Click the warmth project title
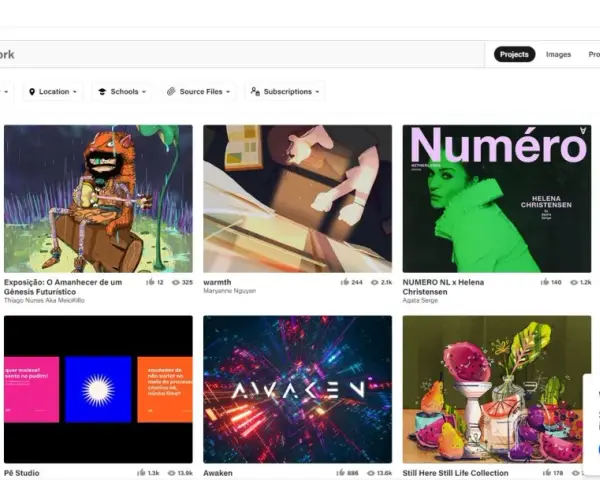Screen dimensions: 600x480 coord(217,282)
